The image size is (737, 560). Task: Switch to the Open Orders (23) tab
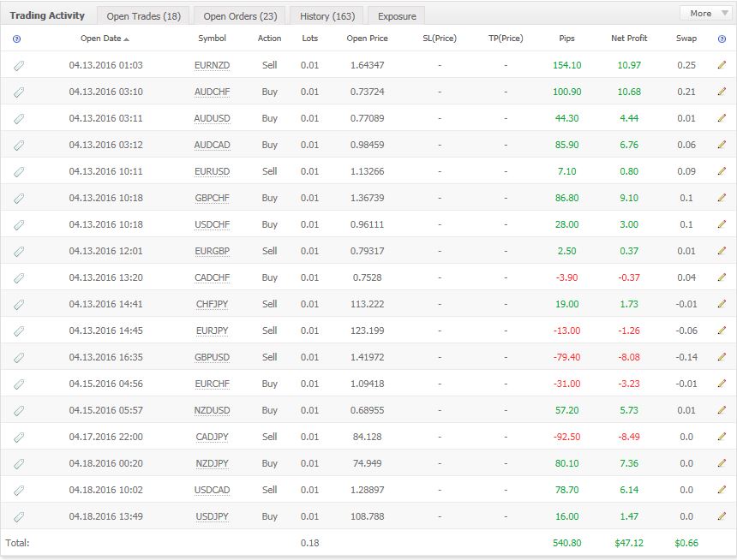(x=240, y=16)
